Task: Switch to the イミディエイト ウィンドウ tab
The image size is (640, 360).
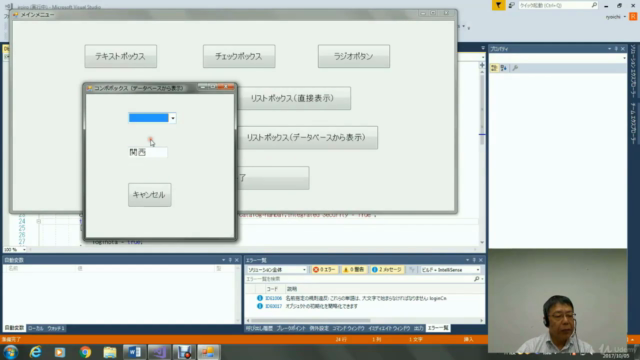Action: pos(389,328)
